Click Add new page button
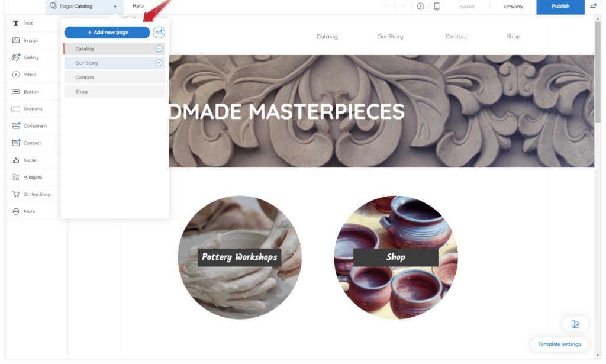The height and width of the screenshot is (364, 606). pyautogui.click(x=107, y=33)
